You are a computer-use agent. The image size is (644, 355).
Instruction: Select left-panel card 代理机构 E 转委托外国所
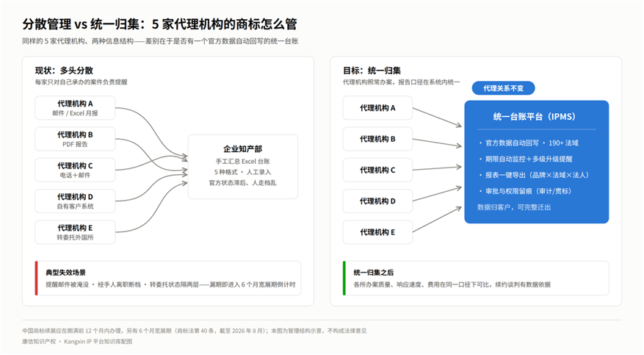click(x=75, y=232)
